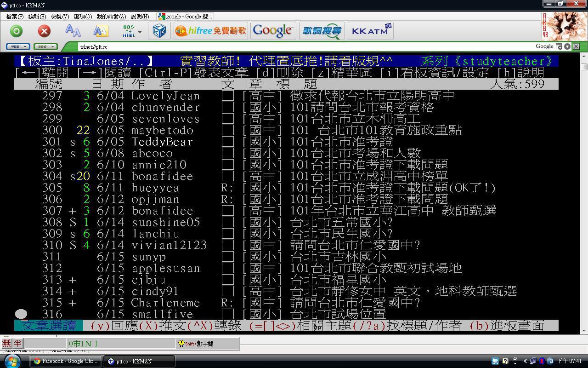Click the blue font size AA icon

click(73, 31)
